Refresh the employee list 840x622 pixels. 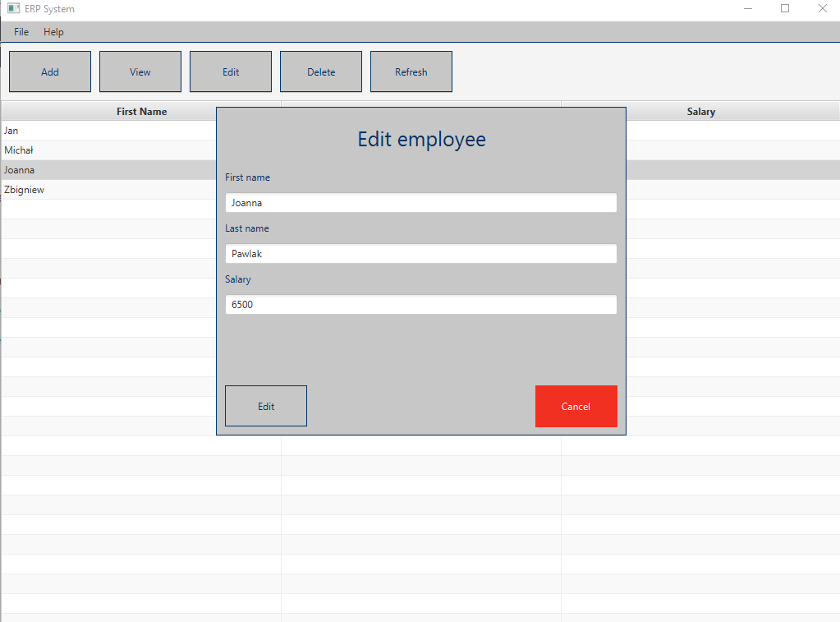click(x=411, y=71)
